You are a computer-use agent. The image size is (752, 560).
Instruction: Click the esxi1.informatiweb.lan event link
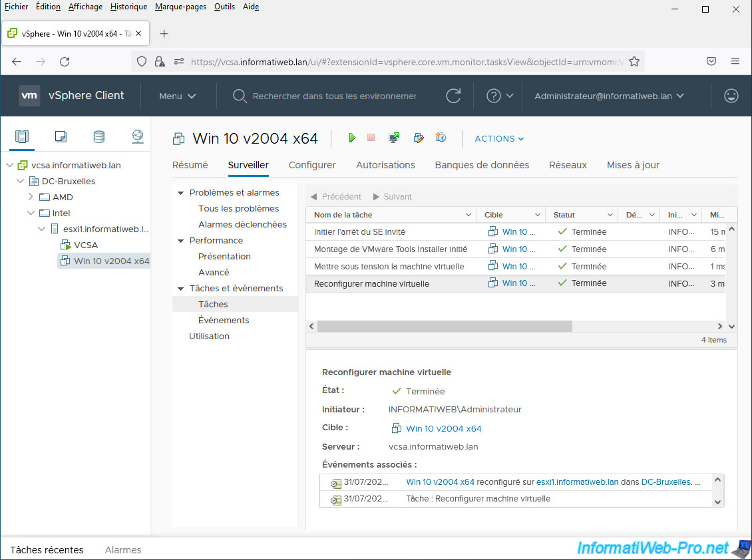(577, 482)
